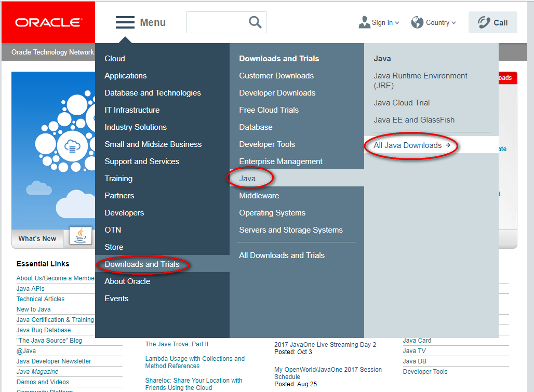Click the Call phone icon button
The height and width of the screenshot is (392, 534).
pos(492,22)
